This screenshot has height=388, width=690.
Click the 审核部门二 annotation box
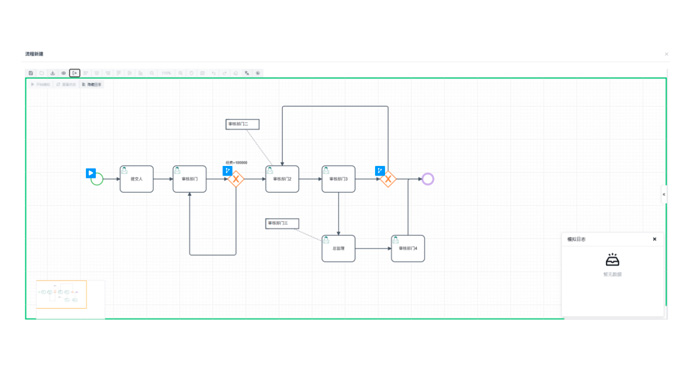pyautogui.click(x=242, y=124)
